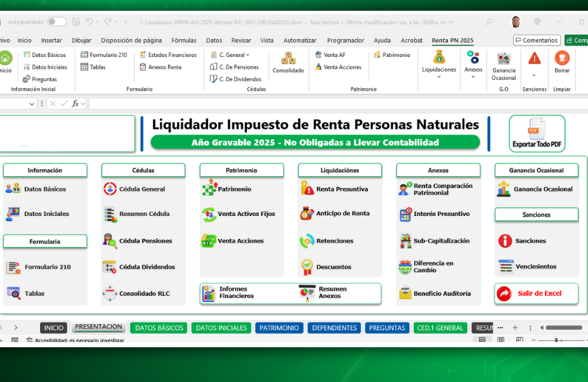The image size is (588, 382).
Task: Click the Exportar Todo PDF icon
Action: click(x=537, y=133)
